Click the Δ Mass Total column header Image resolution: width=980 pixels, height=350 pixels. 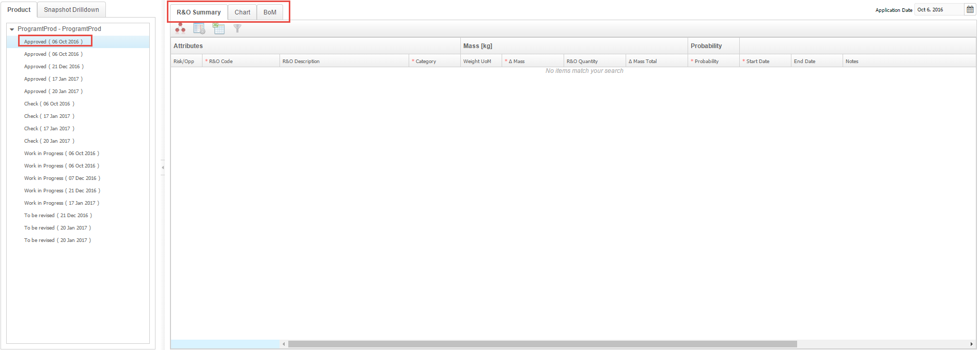tap(657, 61)
